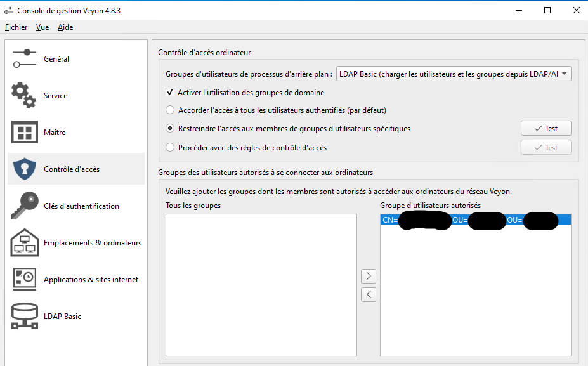Open the LDAP Basic database icon
Image resolution: width=588 pixels, height=366 pixels.
click(x=25, y=316)
